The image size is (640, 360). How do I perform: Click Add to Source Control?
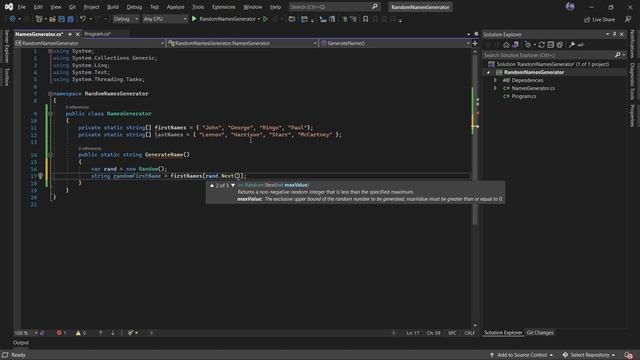(522, 355)
